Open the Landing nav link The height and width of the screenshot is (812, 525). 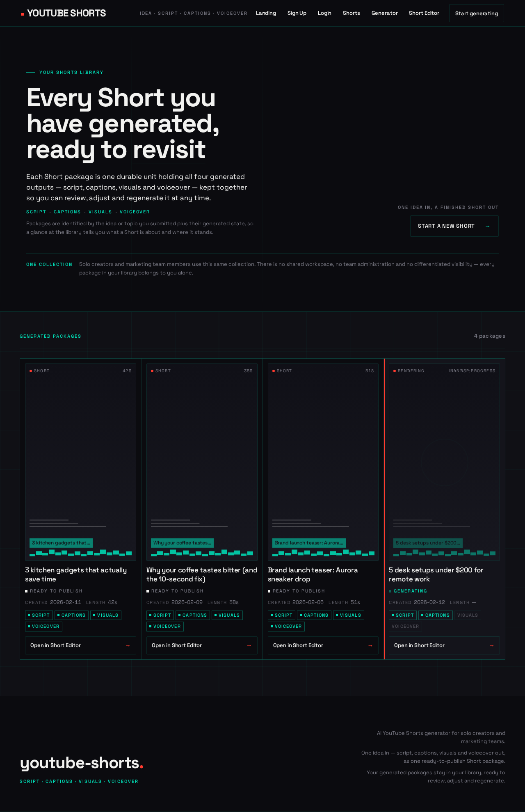pyautogui.click(x=266, y=13)
